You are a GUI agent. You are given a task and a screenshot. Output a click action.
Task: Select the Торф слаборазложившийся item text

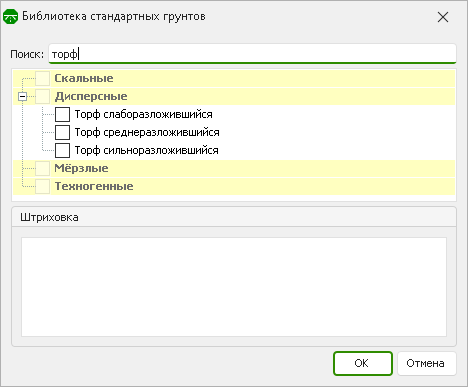point(144,114)
